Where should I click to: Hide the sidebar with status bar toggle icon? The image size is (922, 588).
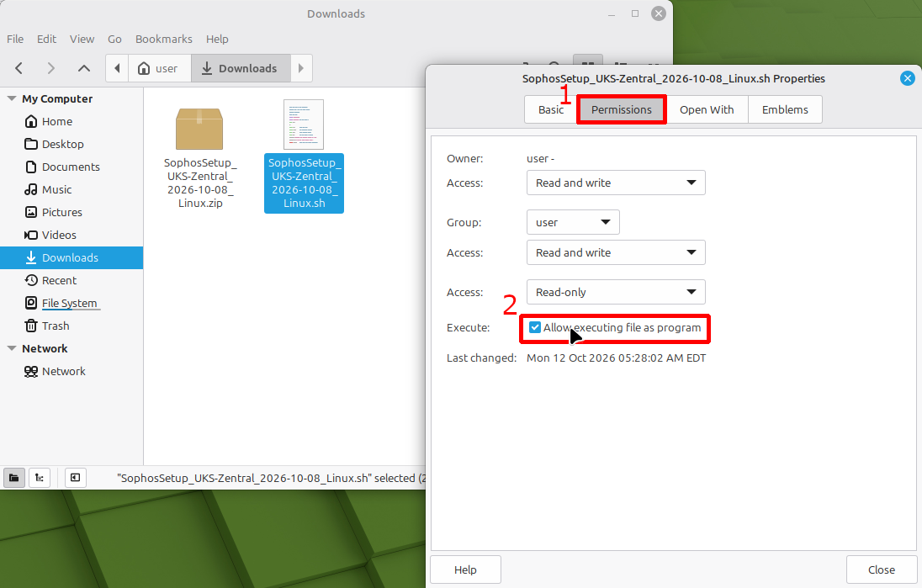point(75,478)
